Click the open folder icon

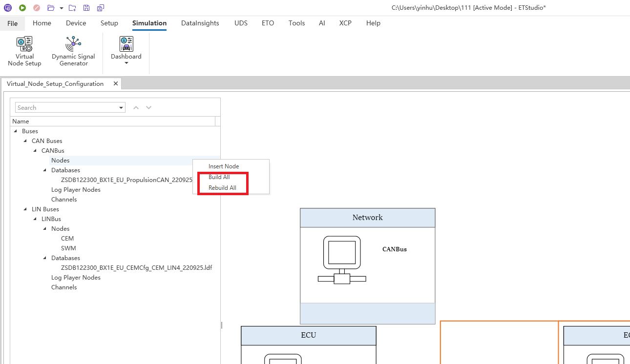pyautogui.click(x=51, y=8)
